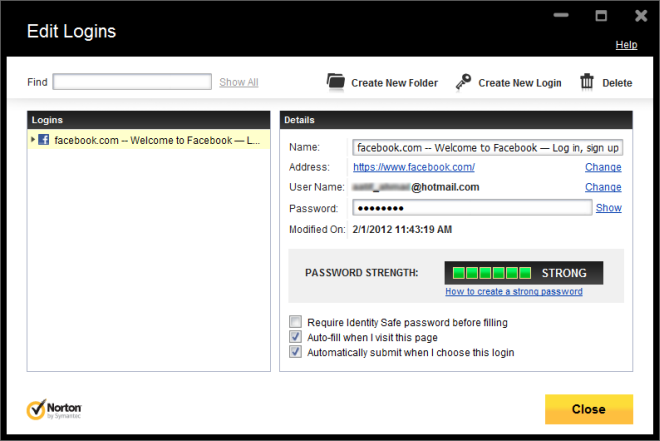660x441 pixels.
Task: Click the @hotmail.com user name text
Action: tap(445, 187)
